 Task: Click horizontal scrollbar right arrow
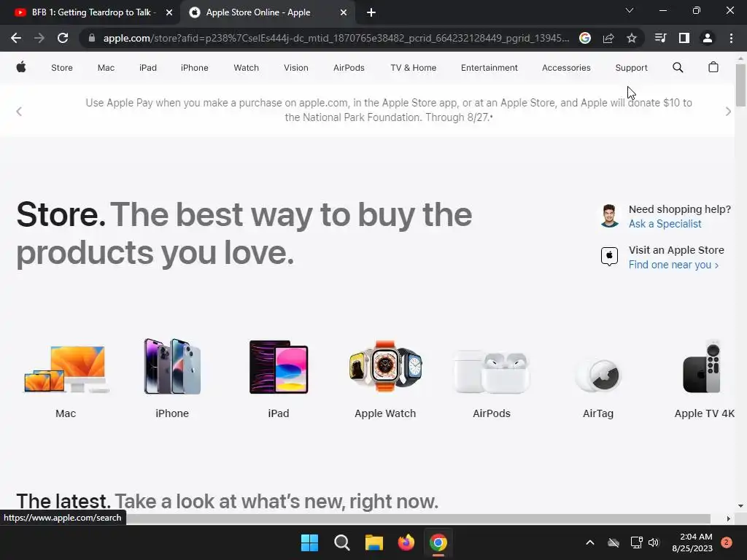coord(729,518)
